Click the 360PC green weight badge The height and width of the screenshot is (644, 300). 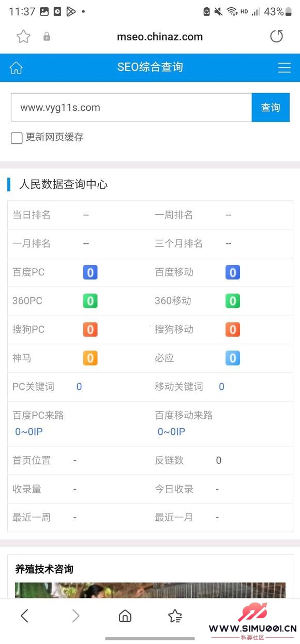(90, 301)
